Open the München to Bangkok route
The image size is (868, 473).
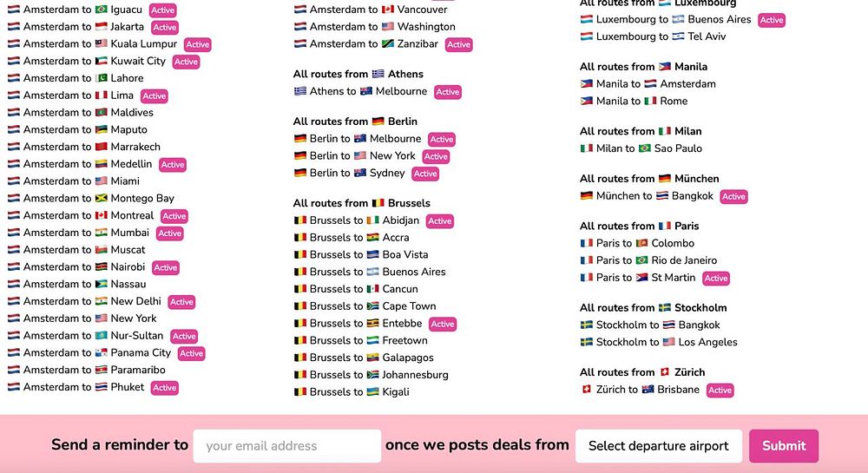[648, 196]
